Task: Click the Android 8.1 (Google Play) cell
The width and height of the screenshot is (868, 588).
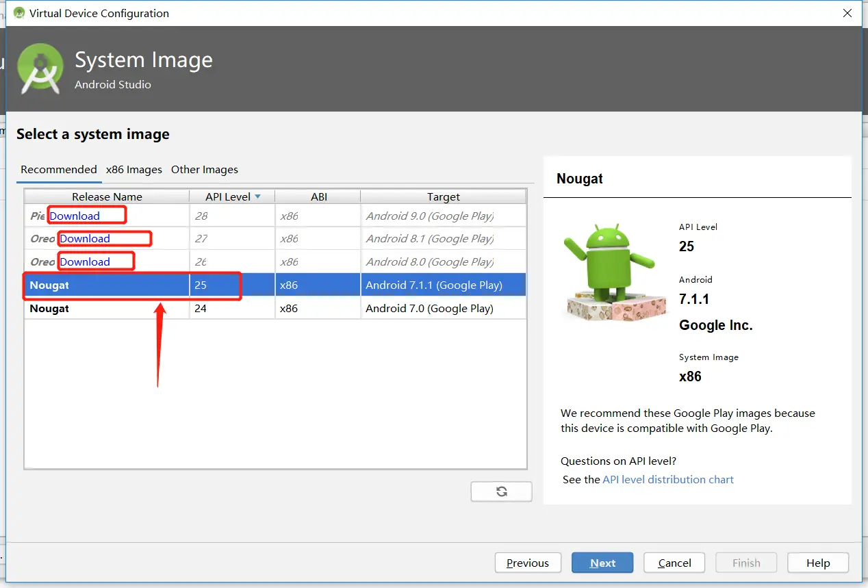Action: [x=444, y=238]
